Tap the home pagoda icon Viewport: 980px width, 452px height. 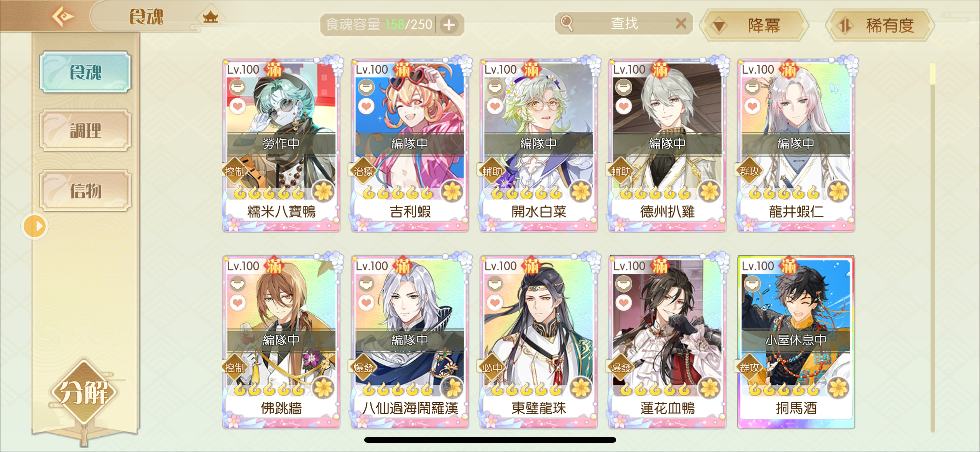pyautogui.click(x=210, y=17)
